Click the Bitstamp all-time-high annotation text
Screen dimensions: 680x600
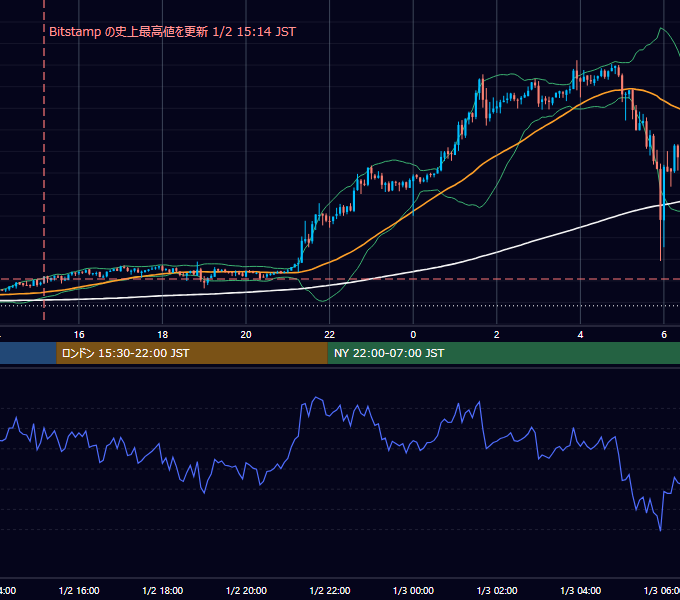pyautogui.click(x=172, y=32)
